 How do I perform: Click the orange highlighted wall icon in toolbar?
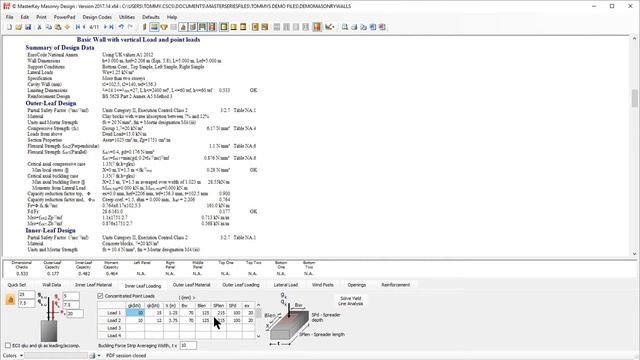317,27
